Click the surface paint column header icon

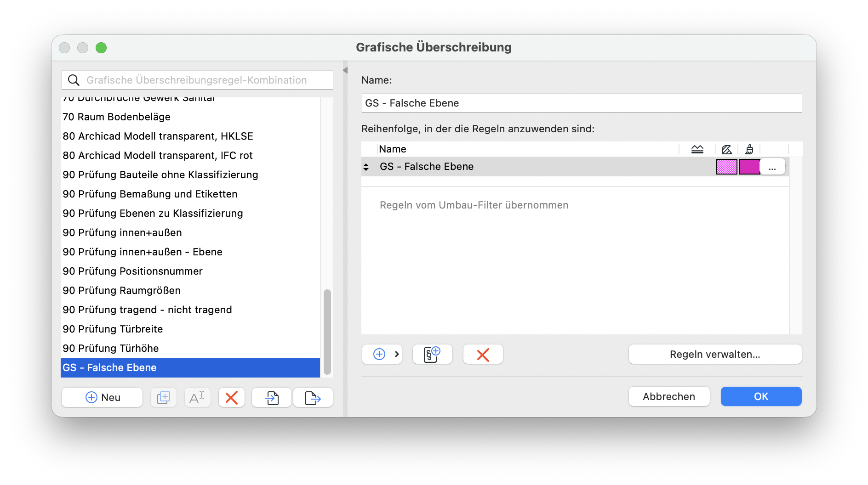749,149
